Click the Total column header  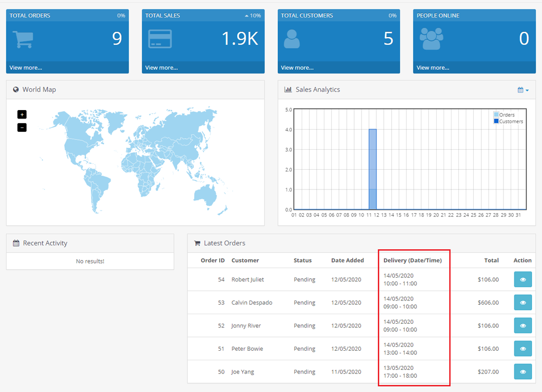[x=491, y=260]
